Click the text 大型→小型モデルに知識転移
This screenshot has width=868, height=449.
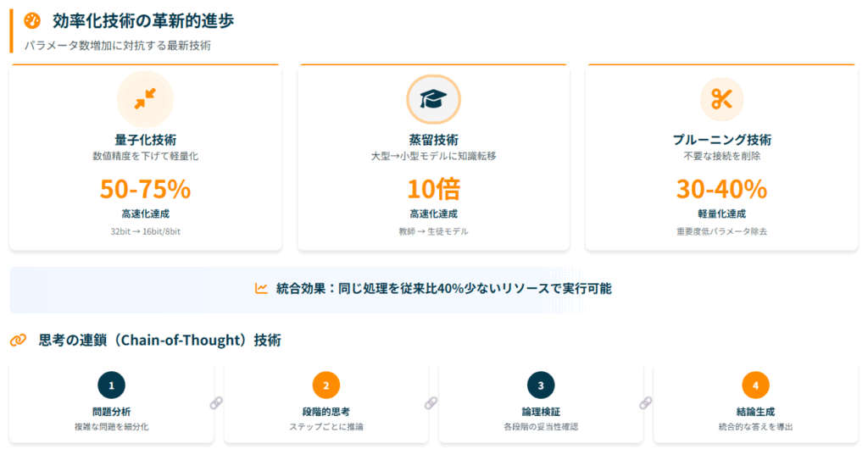coord(433,156)
